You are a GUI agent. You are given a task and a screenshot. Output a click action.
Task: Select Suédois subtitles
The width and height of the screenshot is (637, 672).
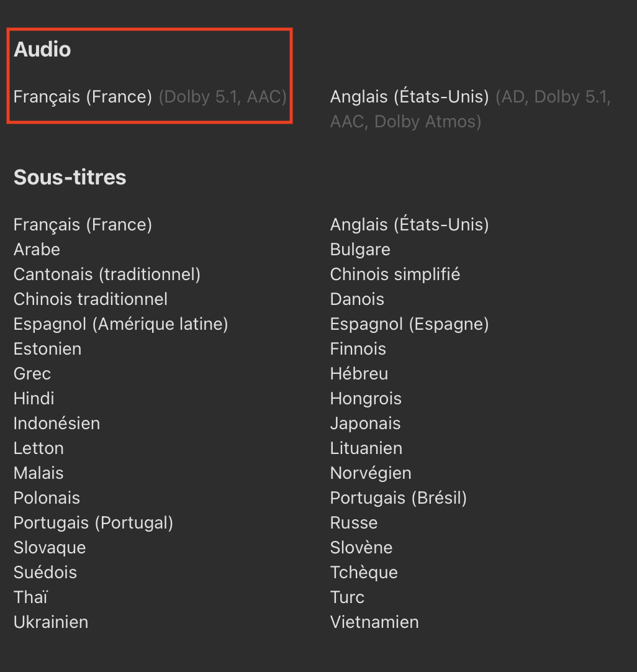point(45,572)
